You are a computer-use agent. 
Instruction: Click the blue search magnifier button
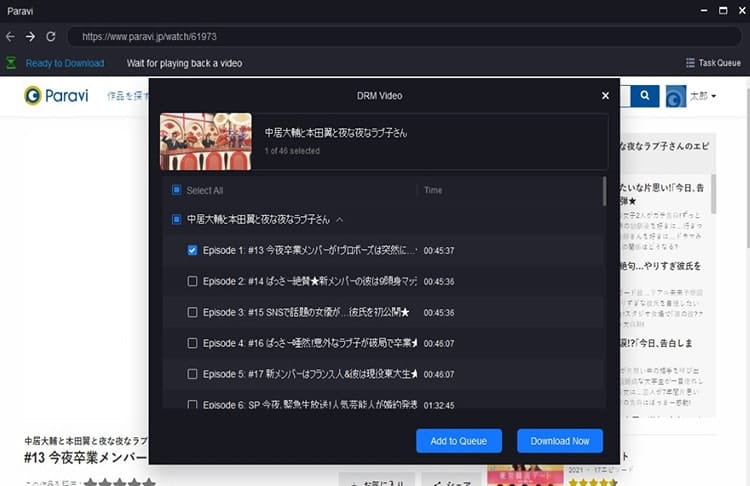tap(645, 96)
